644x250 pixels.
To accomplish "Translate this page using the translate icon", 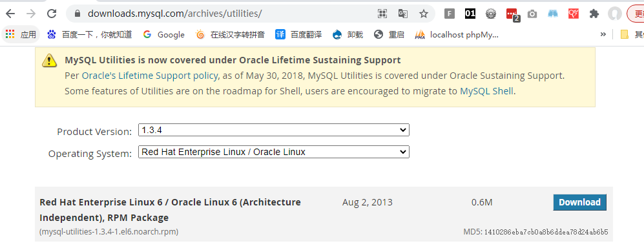I will pos(403,14).
